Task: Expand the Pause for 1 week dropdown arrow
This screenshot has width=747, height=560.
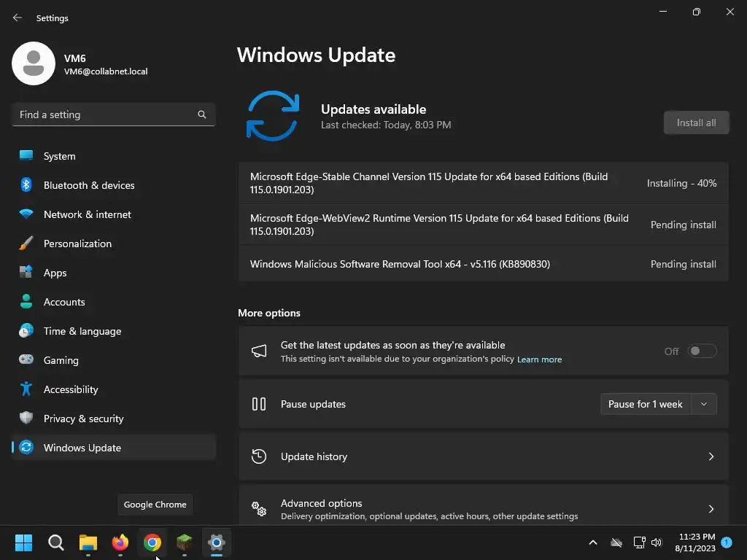Action: (x=704, y=404)
